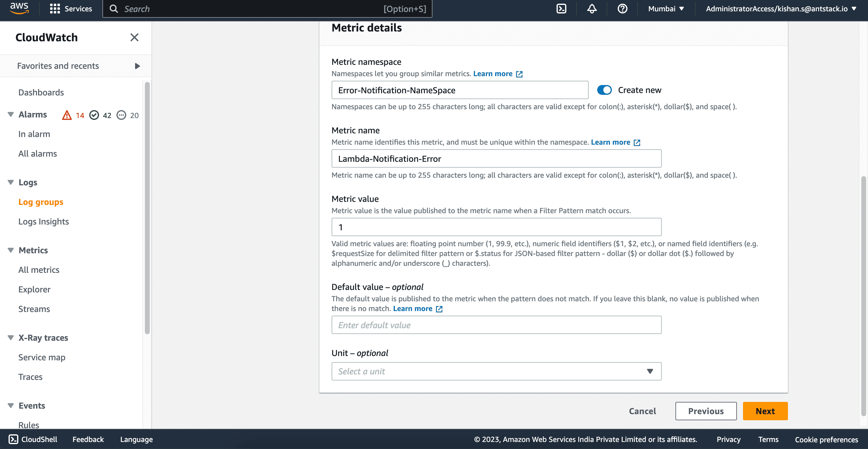Toggle the Create new namespace switch
868x449 pixels.
604,90
